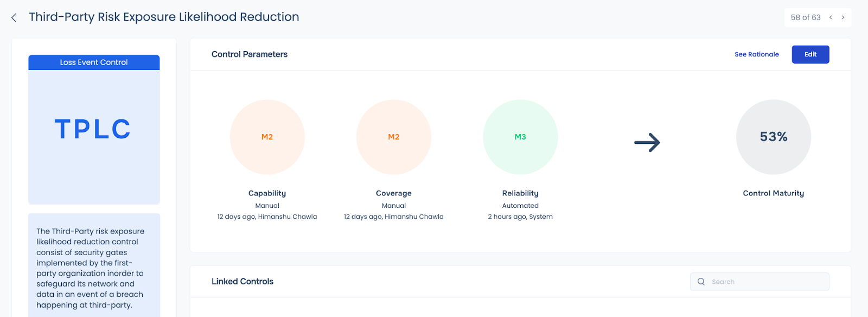868x317 pixels.
Task: Select the Coverage M2 circle
Action: point(394,137)
